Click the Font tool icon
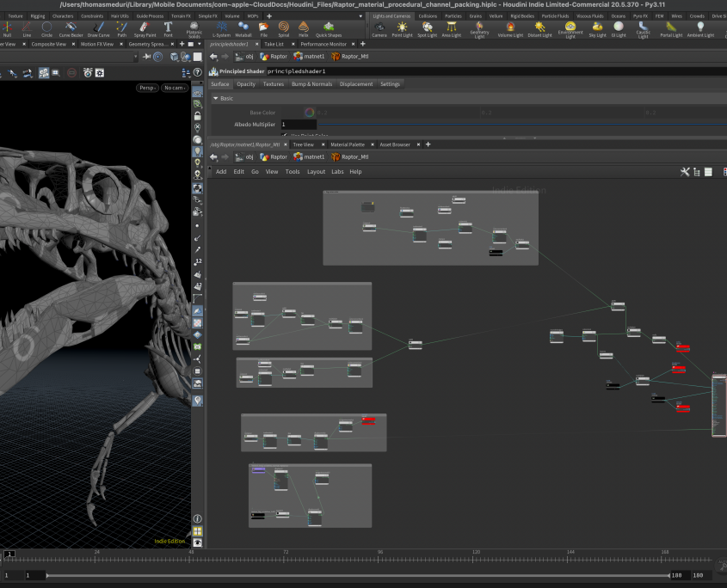Screen dimensions: 727x588 (168, 28)
